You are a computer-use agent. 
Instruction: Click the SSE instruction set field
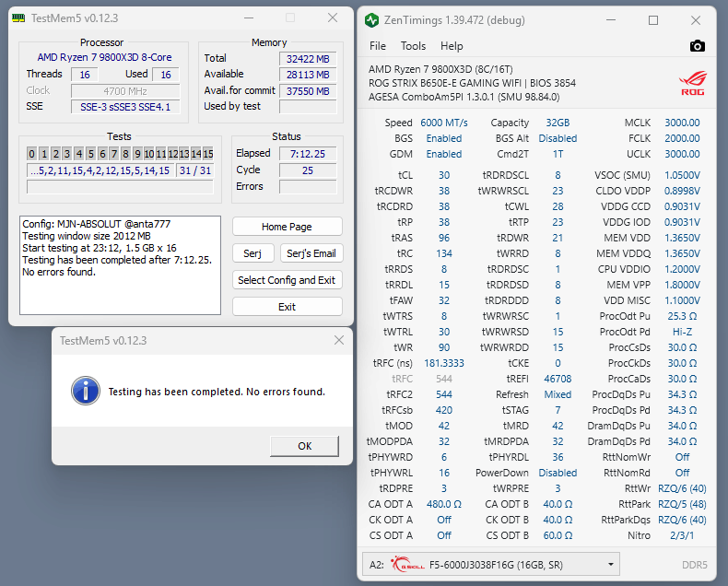coord(125,107)
